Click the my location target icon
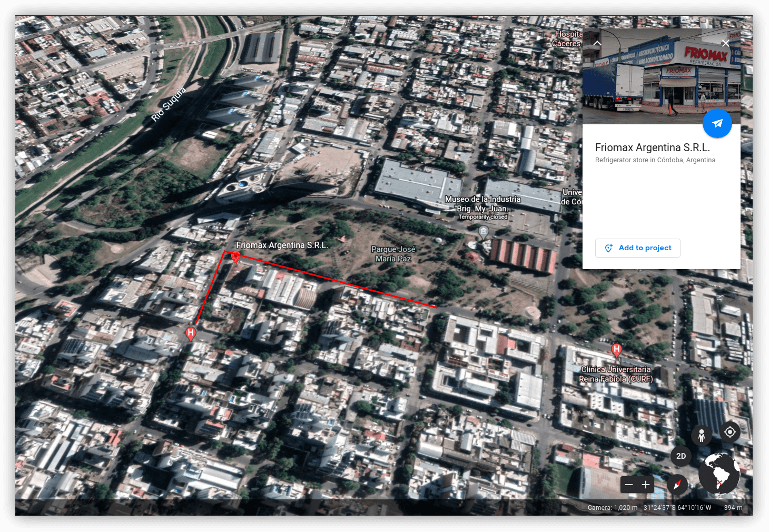The width and height of the screenshot is (769, 532). [x=730, y=432]
